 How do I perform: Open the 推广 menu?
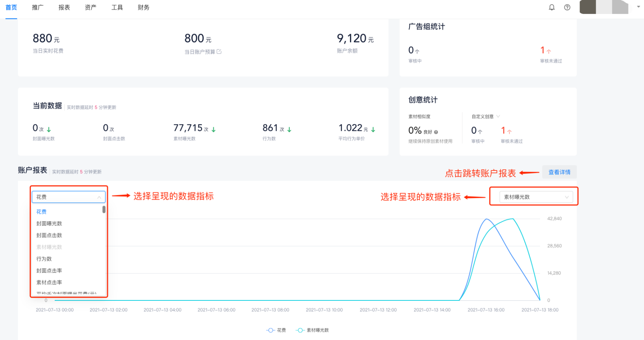38,7
